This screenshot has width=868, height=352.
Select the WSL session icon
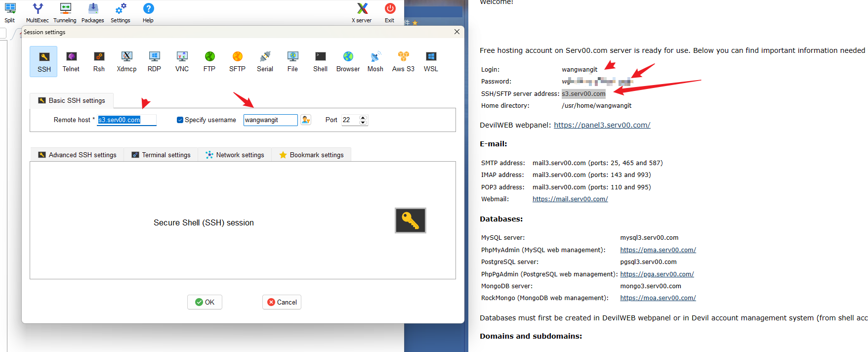click(x=431, y=61)
